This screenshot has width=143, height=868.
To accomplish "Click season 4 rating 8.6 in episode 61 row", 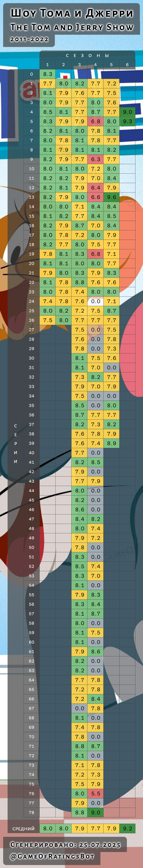I will (x=96, y=651).
